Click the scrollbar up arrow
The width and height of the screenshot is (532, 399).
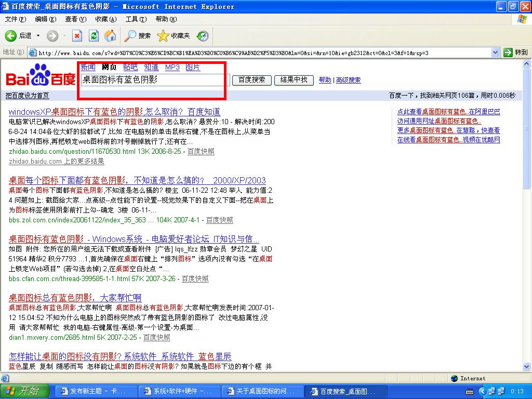[527, 63]
